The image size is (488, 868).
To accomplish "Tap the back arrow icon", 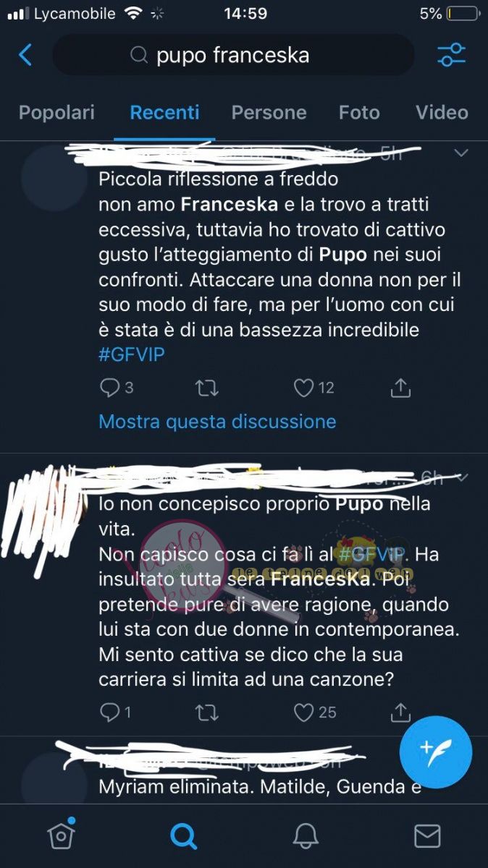I will 25,55.
